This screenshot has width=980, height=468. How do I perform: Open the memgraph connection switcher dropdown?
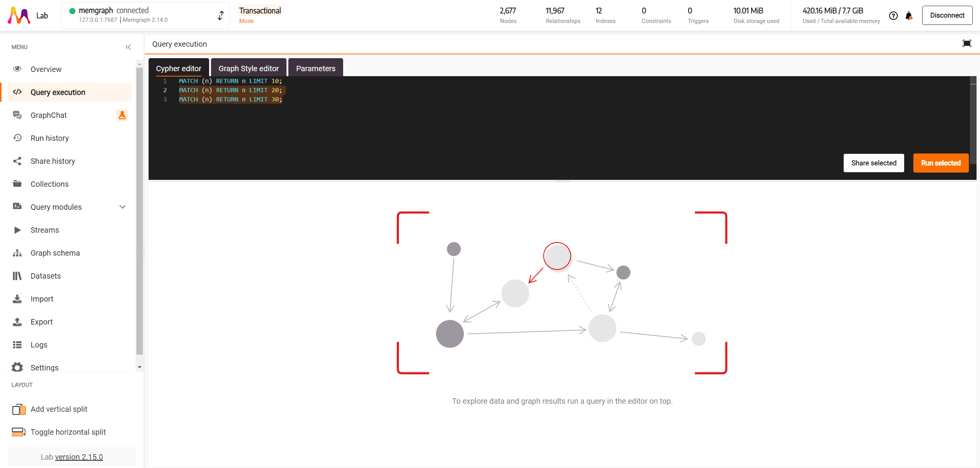pyautogui.click(x=221, y=15)
